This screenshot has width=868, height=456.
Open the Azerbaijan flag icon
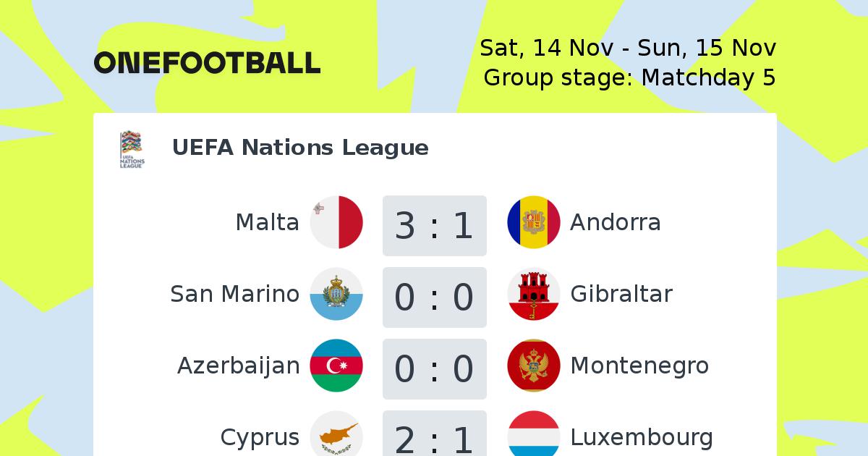coord(336,366)
